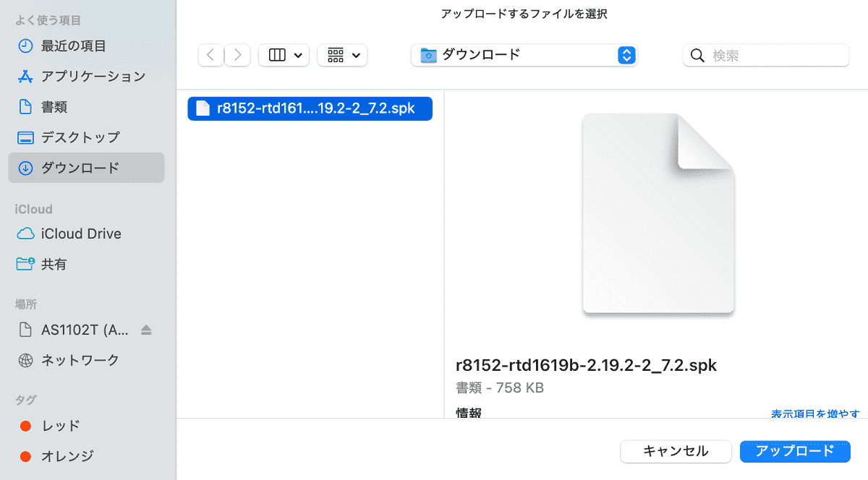Click the magnifying glass search icon
This screenshot has width=868, height=480.
[698, 56]
